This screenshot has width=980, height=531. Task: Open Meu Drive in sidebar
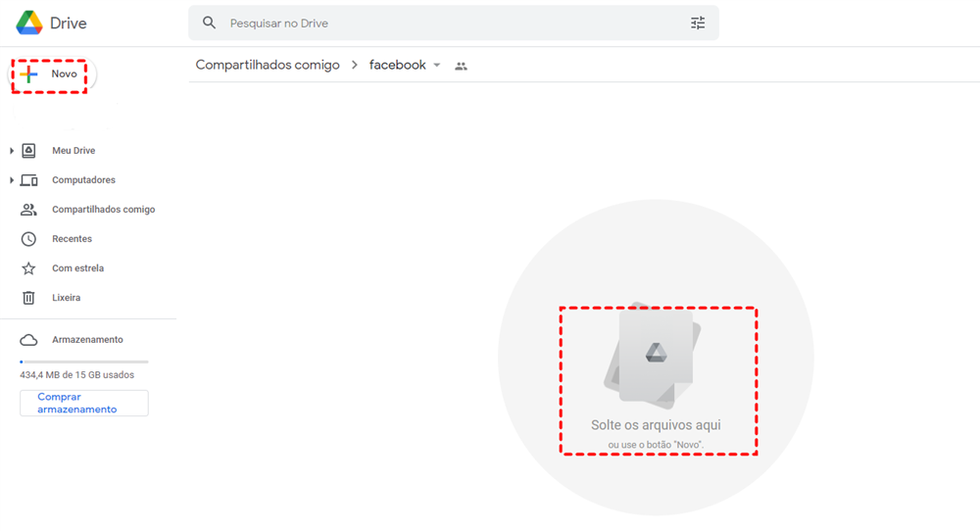pos(73,151)
